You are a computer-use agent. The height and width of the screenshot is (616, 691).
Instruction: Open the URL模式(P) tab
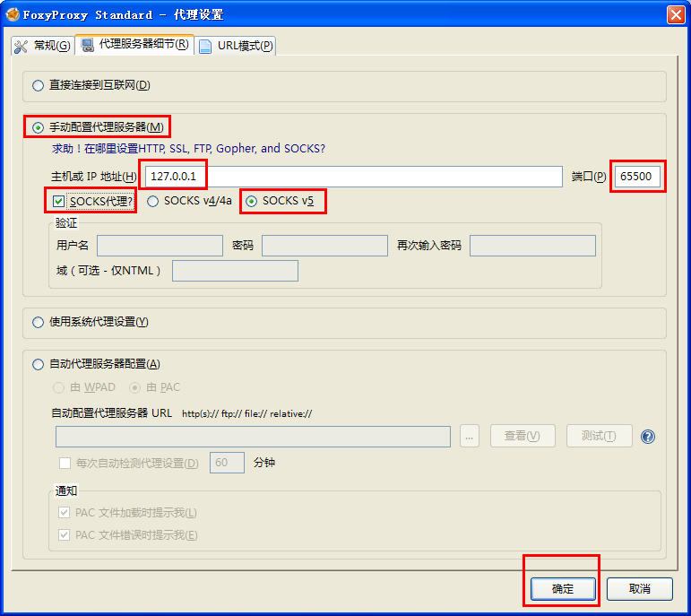pos(236,46)
